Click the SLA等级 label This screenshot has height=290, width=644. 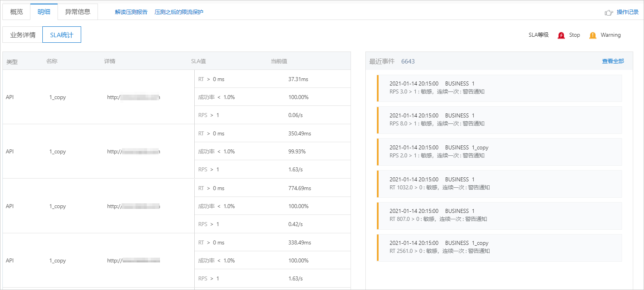coord(538,35)
